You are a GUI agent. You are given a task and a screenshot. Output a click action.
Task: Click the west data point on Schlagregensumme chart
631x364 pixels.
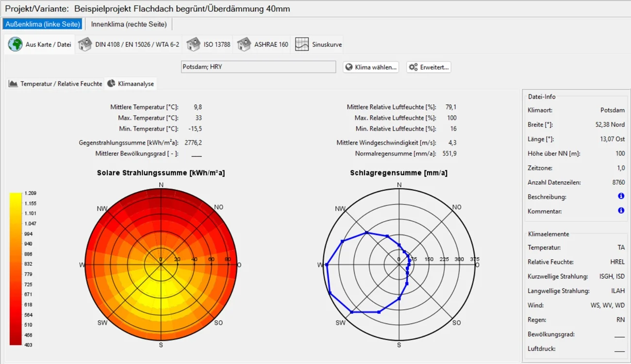click(327, 265)
